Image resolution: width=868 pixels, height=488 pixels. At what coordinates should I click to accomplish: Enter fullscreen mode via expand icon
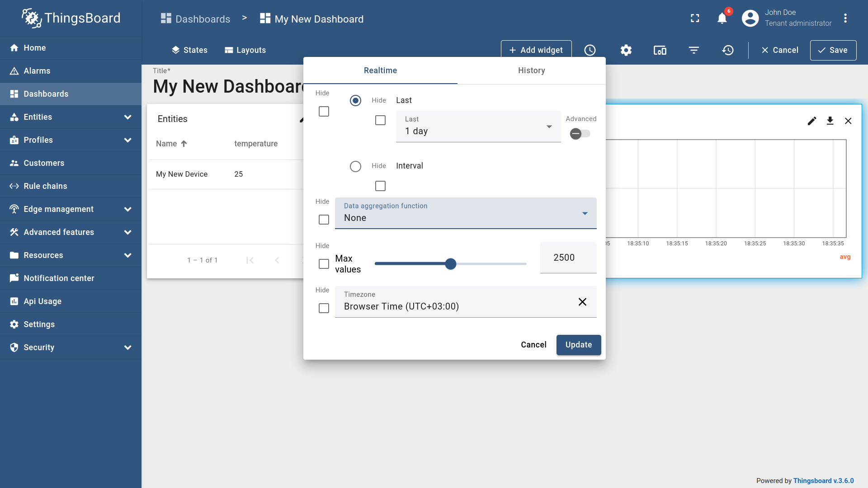(695, 18)
